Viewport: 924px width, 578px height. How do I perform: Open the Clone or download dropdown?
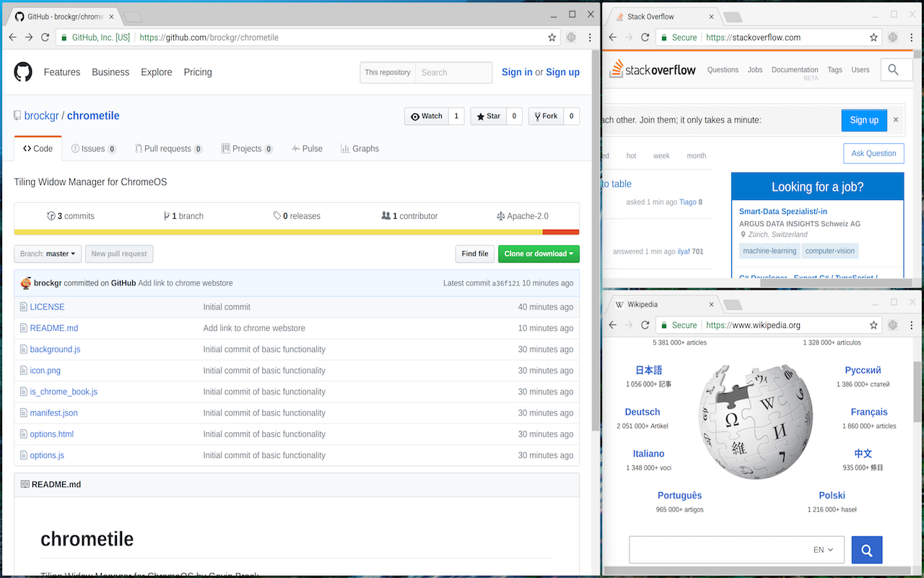point(537,254)
